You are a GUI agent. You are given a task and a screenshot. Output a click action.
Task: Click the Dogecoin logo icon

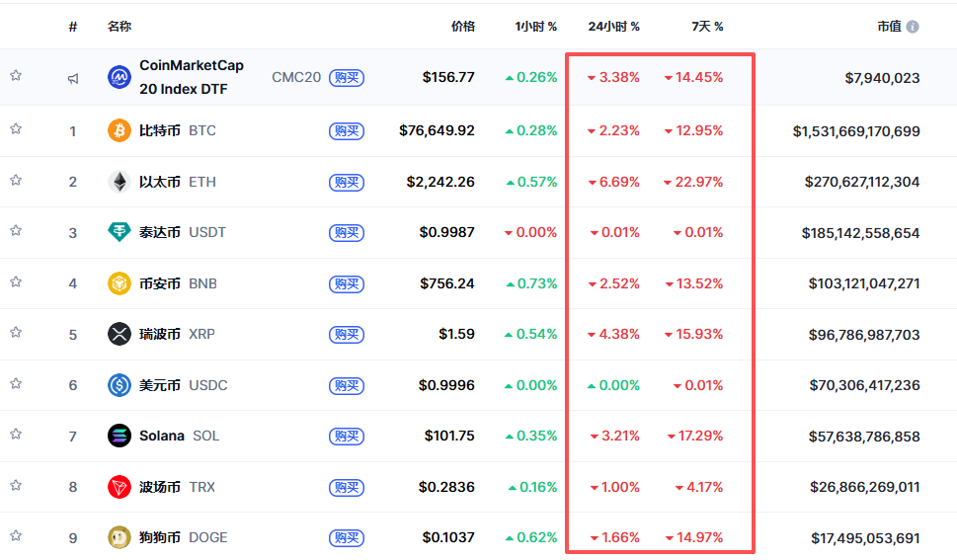(119, 538)
